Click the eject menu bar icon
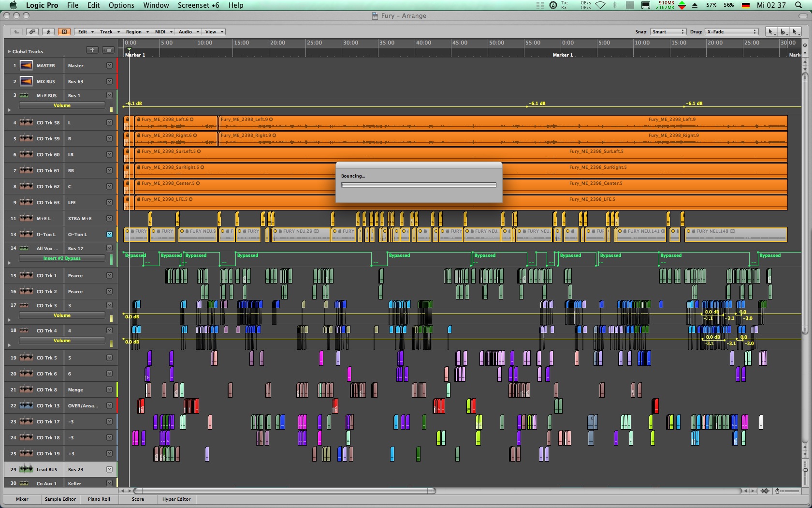This screenshot has width=812, height=508. tap(695, 5)
